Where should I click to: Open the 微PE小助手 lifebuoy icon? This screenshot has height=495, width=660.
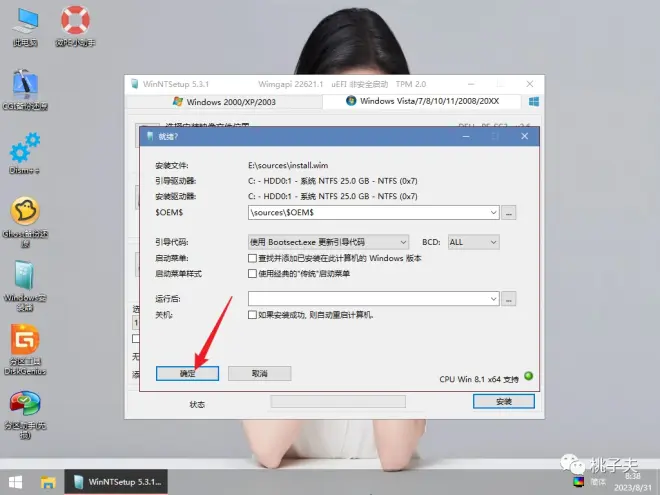[75, 26]
